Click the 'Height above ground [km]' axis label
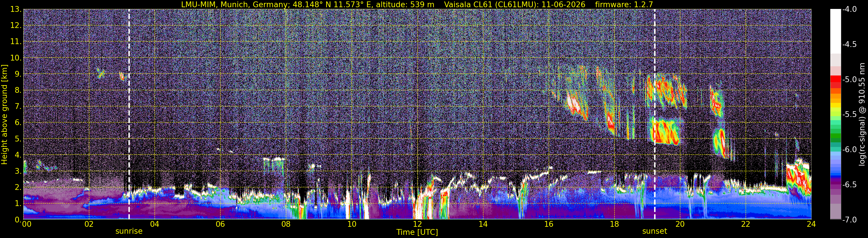This screenshot has height=238, width=868. click(x=4, y=114)
